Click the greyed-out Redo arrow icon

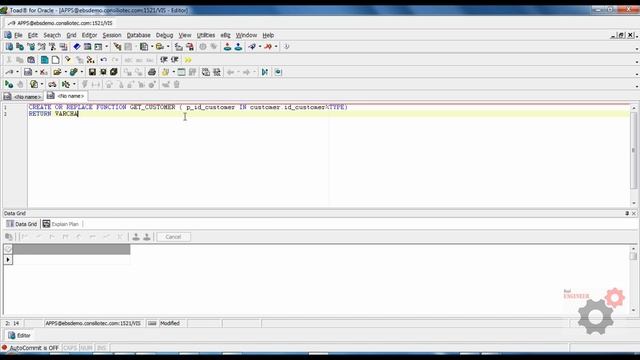click(115, 60)
